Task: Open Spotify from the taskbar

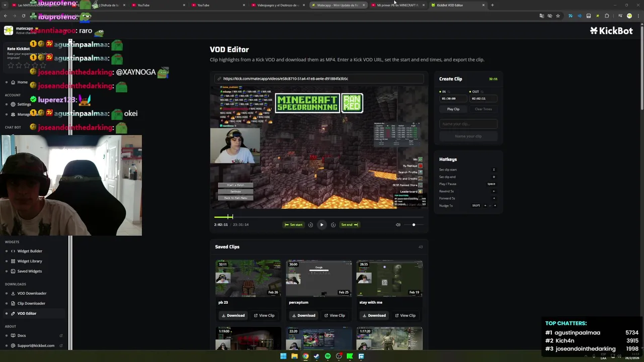Action: (328, 356)
